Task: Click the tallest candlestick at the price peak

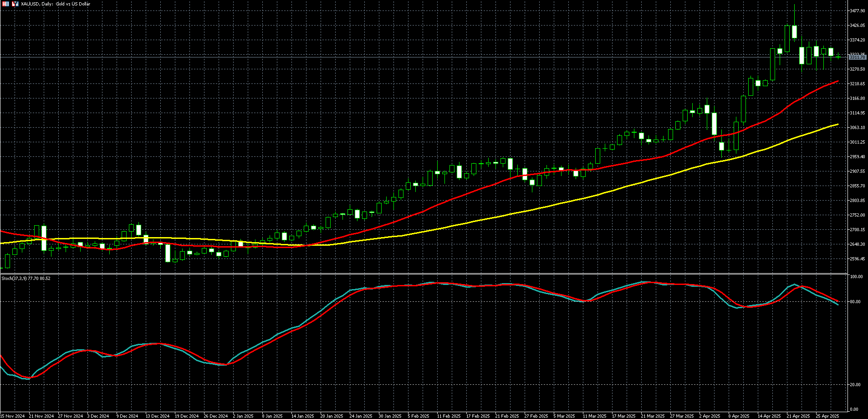Action: click(x=794, y=31)
